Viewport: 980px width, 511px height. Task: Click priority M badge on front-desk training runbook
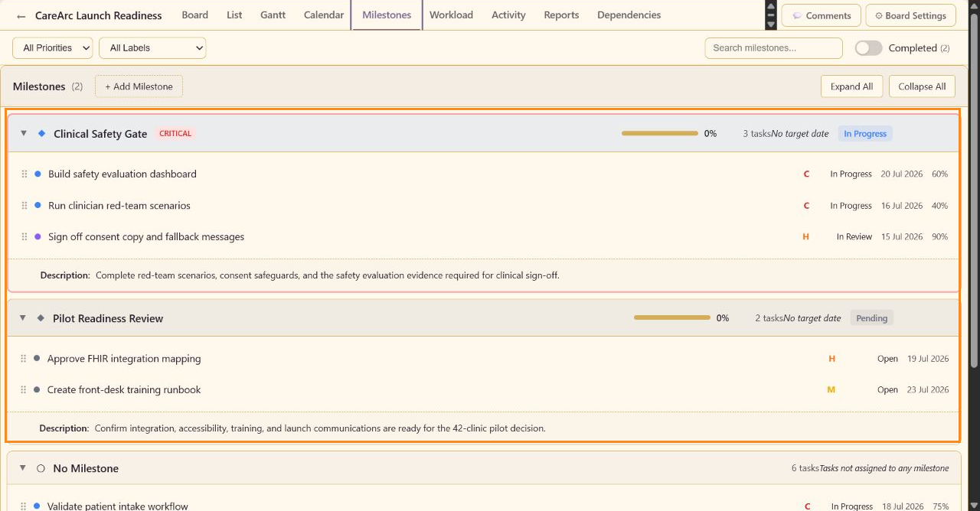click(x=831, y=390)
